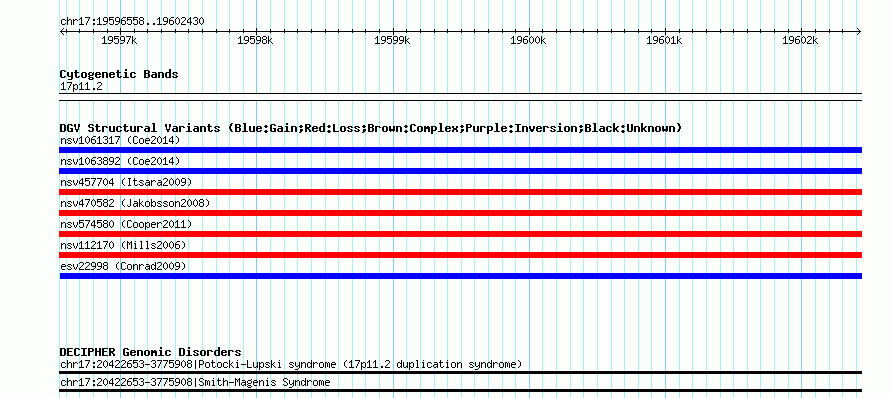Open the nsv574580 (Cooper2011) label
The width and height of the screenshot is (890, 398).
click(x=126, y=224)
